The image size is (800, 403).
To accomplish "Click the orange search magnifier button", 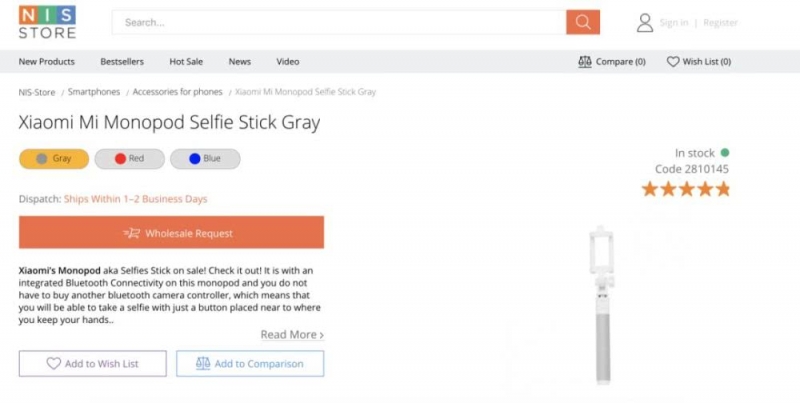I will click(x=582, y=22).
